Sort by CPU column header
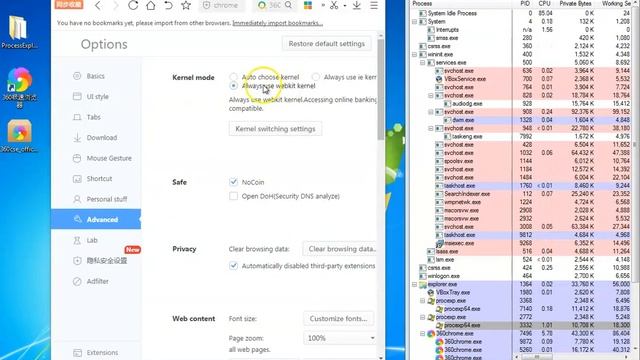The height and width of the screenshot is (360, 640). click(x=544, y=3)
